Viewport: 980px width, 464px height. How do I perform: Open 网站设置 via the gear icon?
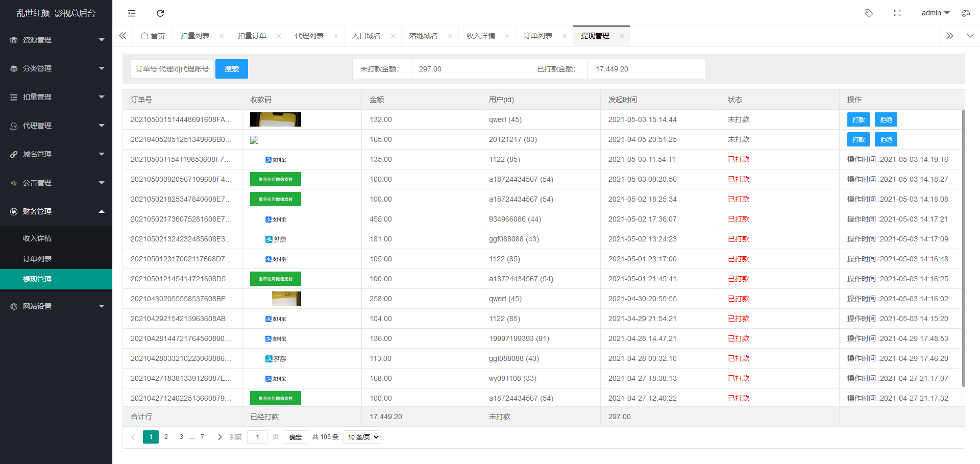click(13, 306)
